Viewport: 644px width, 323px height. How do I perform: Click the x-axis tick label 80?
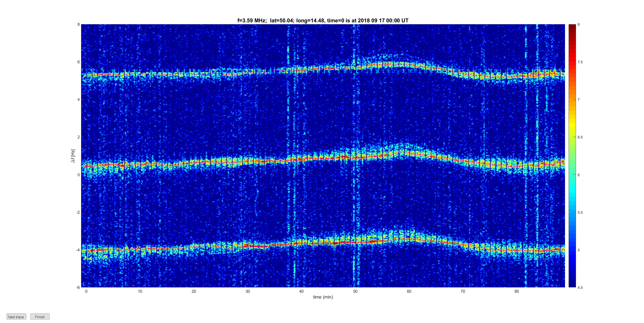pos(517,291)
